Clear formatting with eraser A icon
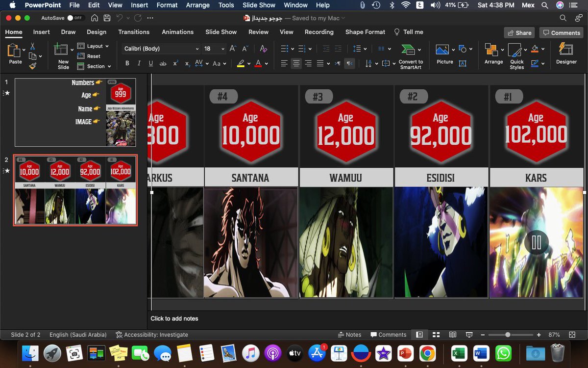Screen dimensions: 588x368 [x=263, y=49]
